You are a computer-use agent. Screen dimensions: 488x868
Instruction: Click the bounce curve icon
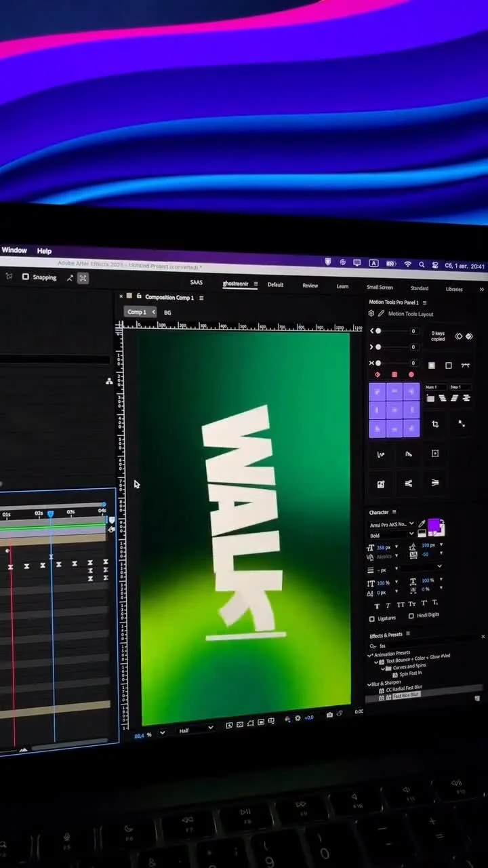point(408,454)
